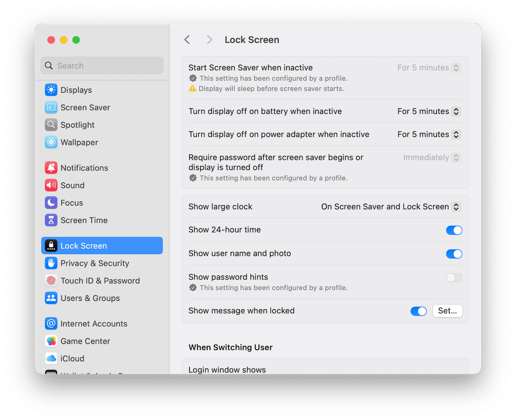Click the Search field in sidebar
The width and height of the screenshot is (516, 420).
pyautogui.click(x=102, y=66)
